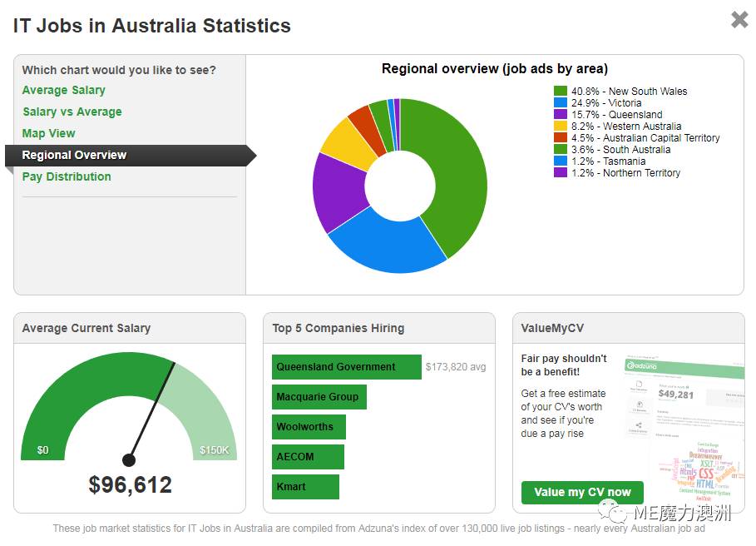Click the 'IT Jobs in Australia Statistics' title
The image size is (756, 546).
[x=152, y=26]
